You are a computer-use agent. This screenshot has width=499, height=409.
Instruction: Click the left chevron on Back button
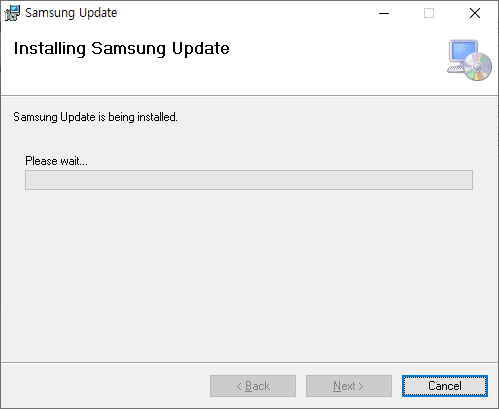(x=239, y=386)
